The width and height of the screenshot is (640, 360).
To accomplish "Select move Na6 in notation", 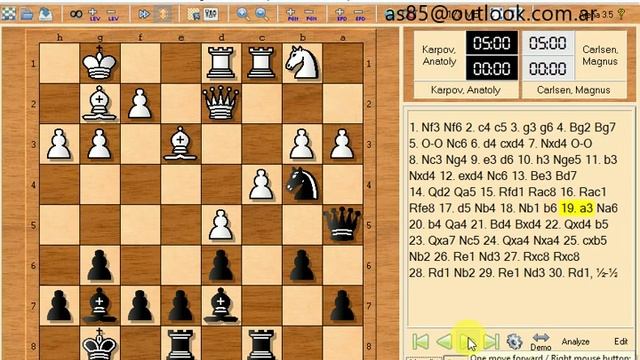I will point(607,208).
